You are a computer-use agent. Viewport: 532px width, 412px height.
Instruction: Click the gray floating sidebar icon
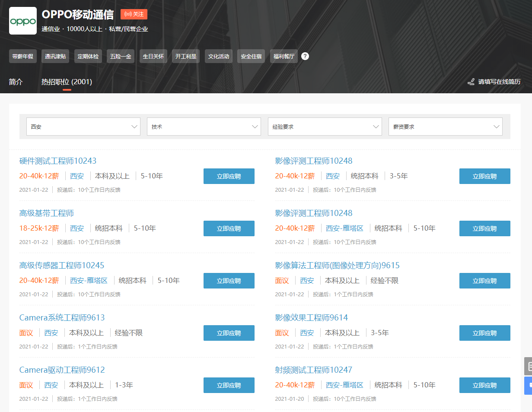coord(528,366)
